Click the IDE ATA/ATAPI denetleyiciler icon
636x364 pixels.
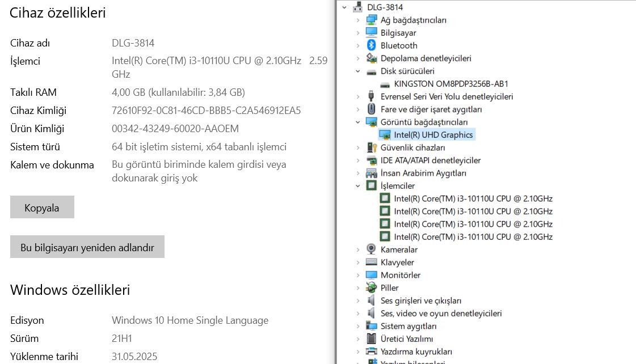[x=371, y=160]
